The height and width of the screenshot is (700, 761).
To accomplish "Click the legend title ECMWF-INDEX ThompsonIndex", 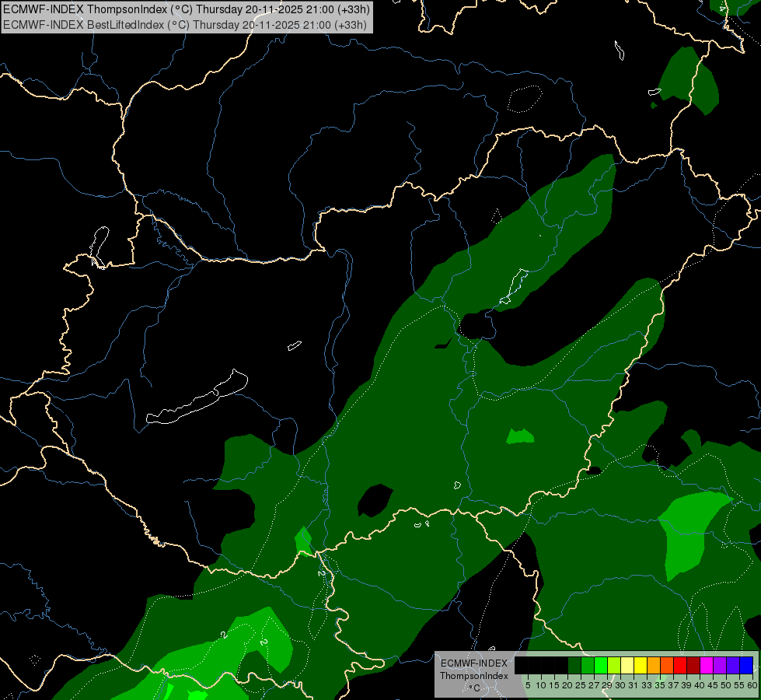I will click(474, 670).
